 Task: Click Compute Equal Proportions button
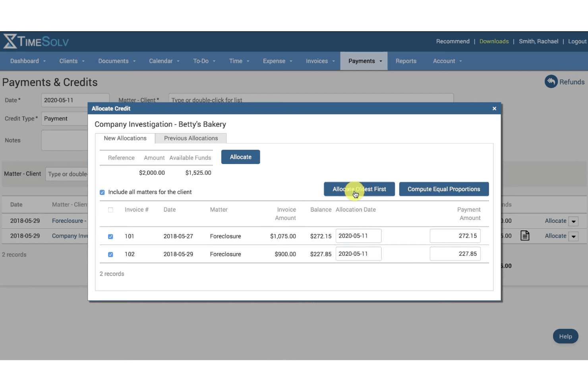click(x=444, y=189)
